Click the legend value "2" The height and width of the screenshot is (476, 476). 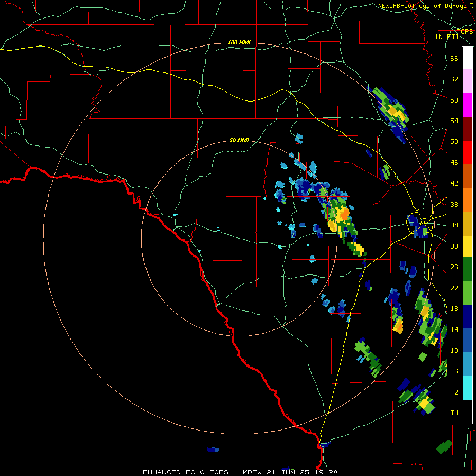(456, 392)
